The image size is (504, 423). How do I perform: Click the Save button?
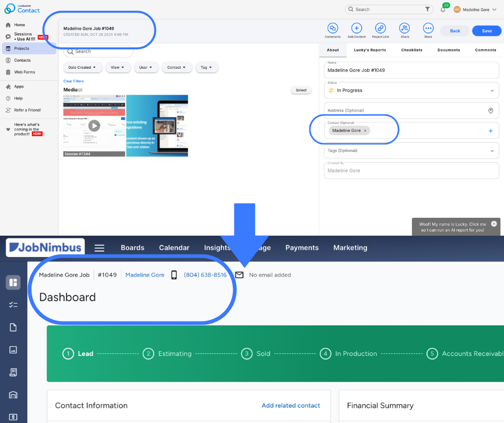click(x=487, y=31)
